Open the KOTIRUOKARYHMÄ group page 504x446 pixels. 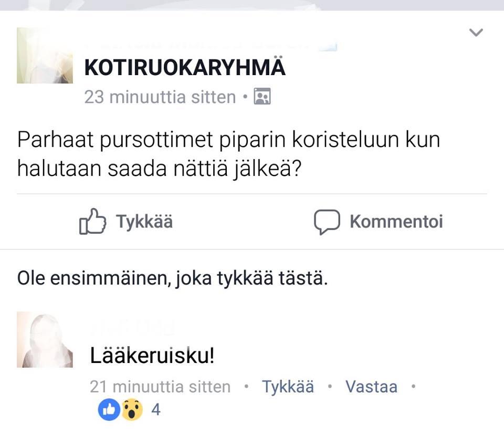click(x=185, y=68)
